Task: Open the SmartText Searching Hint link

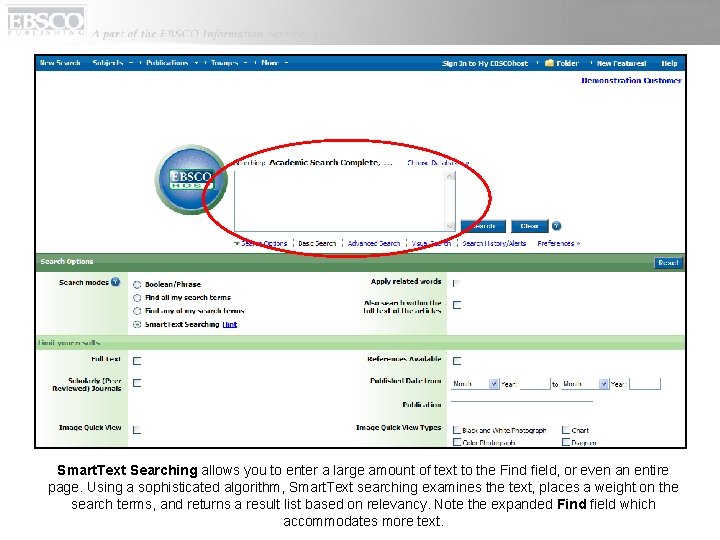Action: point(230,324)
